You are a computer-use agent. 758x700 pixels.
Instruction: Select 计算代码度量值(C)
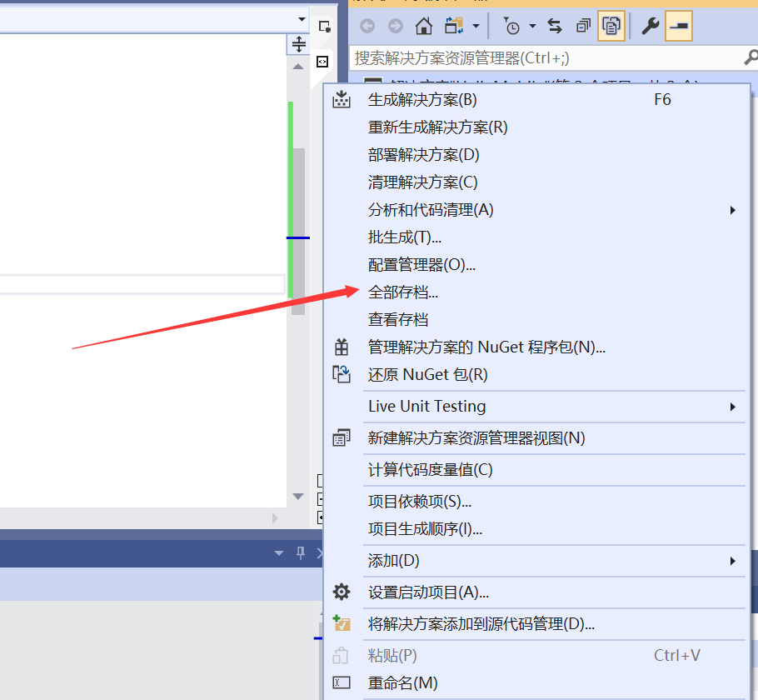[x=536, y=470]
